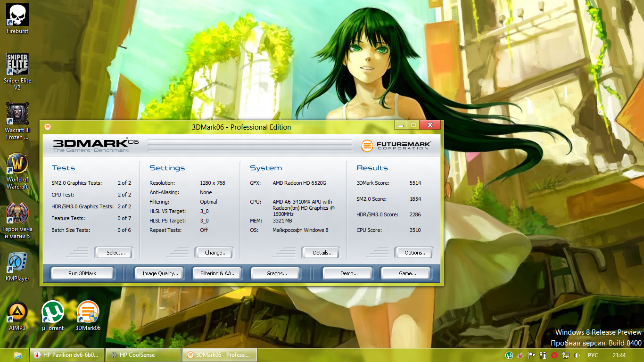Launch Sniper Elite V2 desktop icon
Image resolution: width=644 pixels, height=362 pixels.
pos(17,72)
